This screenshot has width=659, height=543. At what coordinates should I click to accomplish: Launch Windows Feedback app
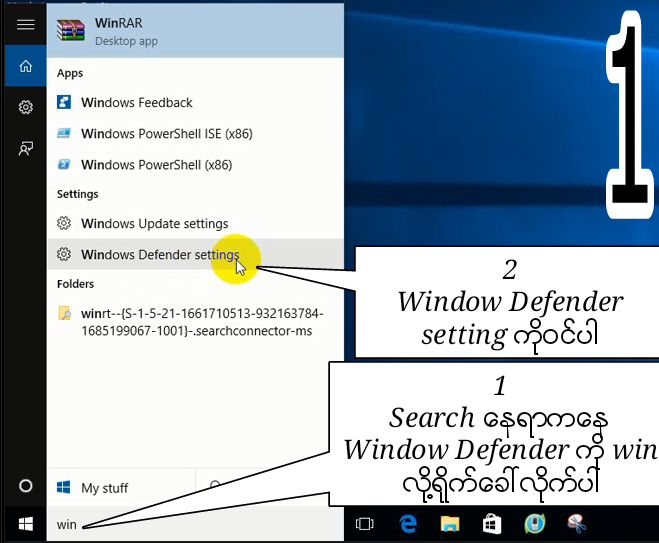click(x=195, y=103)
